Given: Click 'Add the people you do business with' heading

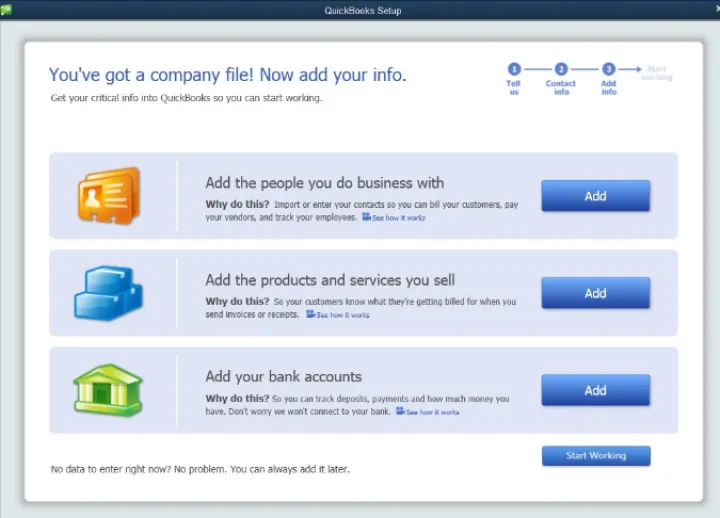Looking at the screenshot, I should point(324,183).
